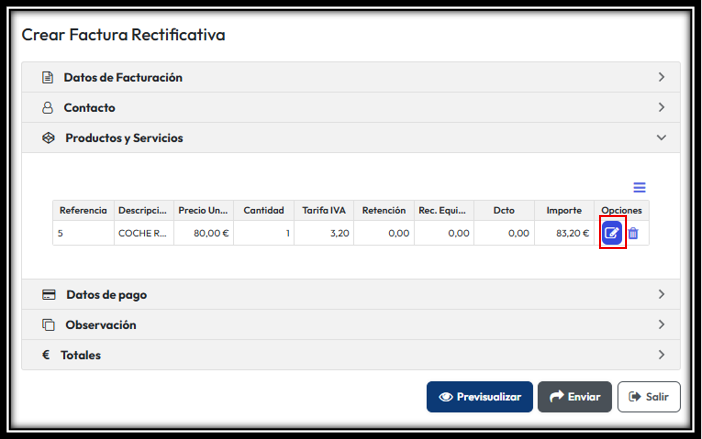The image size is (702, 439).
Task: Expand the Totales section chevron
Action: click(x=661, y=355)
